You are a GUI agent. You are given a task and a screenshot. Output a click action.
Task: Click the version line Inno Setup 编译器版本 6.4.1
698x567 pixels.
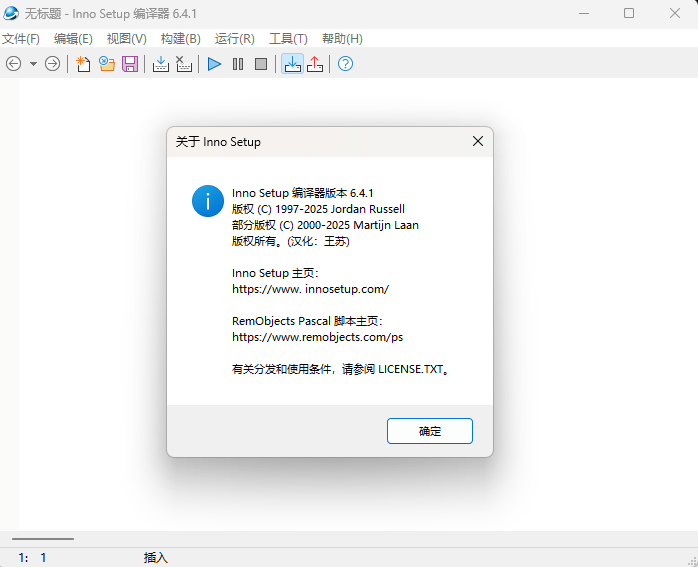[x=302, y=193]
